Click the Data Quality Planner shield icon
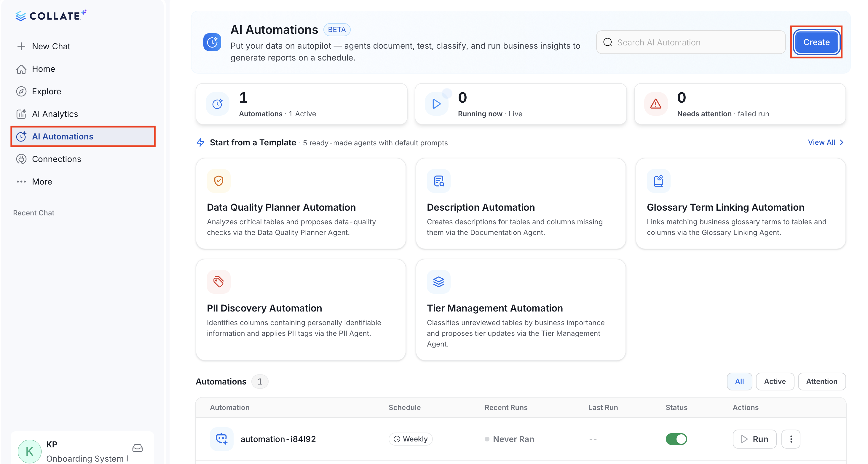Screen dimensions: 868x464 (x=219, y=181)
